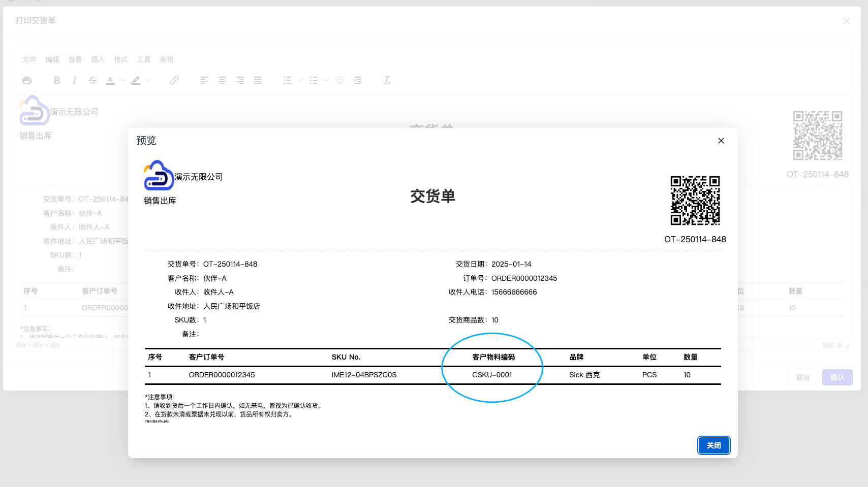
Task: Open the 表格 menu
Action: click(167, 59)
